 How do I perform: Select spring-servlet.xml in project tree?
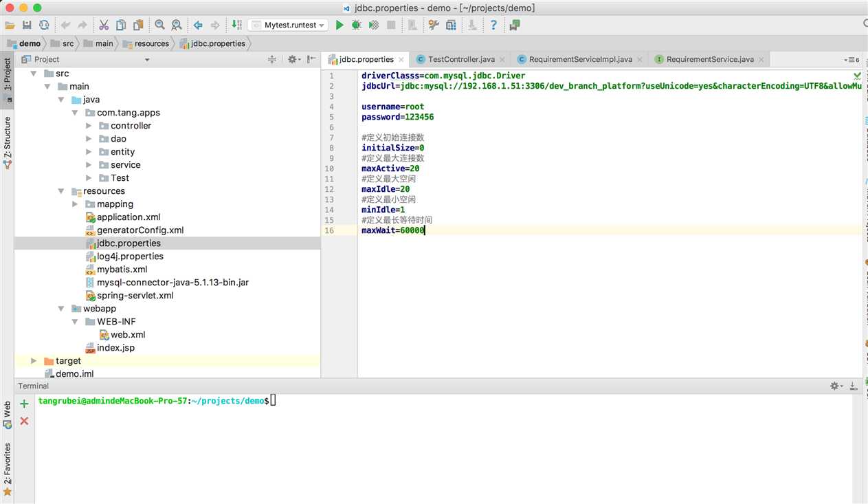[135, 296]
